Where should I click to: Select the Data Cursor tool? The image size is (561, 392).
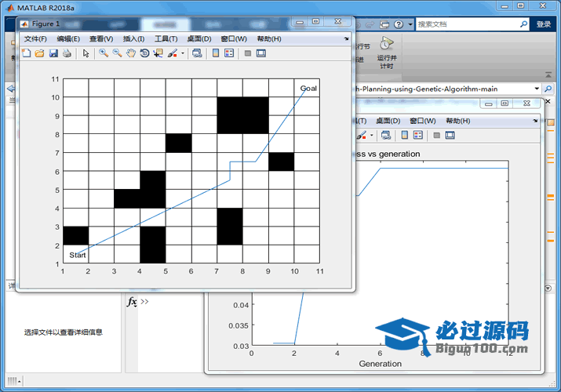(x=158, y=53)
